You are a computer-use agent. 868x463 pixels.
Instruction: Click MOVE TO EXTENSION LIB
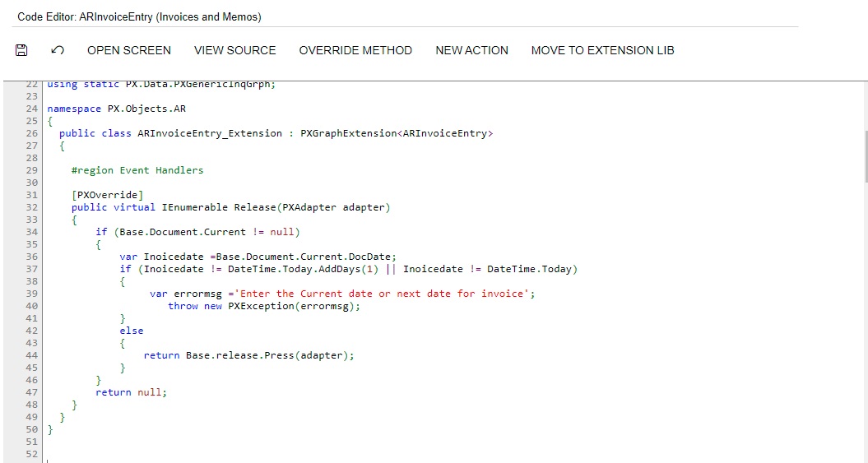coord(602,50)
